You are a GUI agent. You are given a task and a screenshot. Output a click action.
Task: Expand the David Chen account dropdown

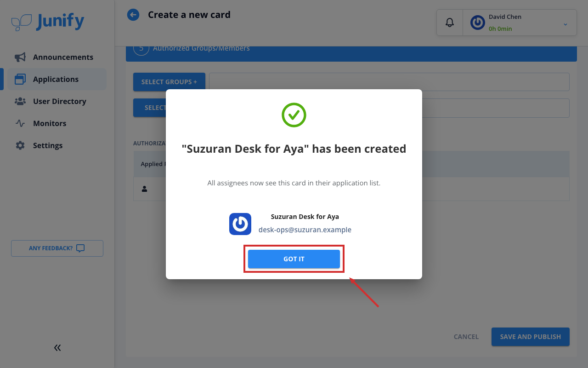(x=565, y=24)
